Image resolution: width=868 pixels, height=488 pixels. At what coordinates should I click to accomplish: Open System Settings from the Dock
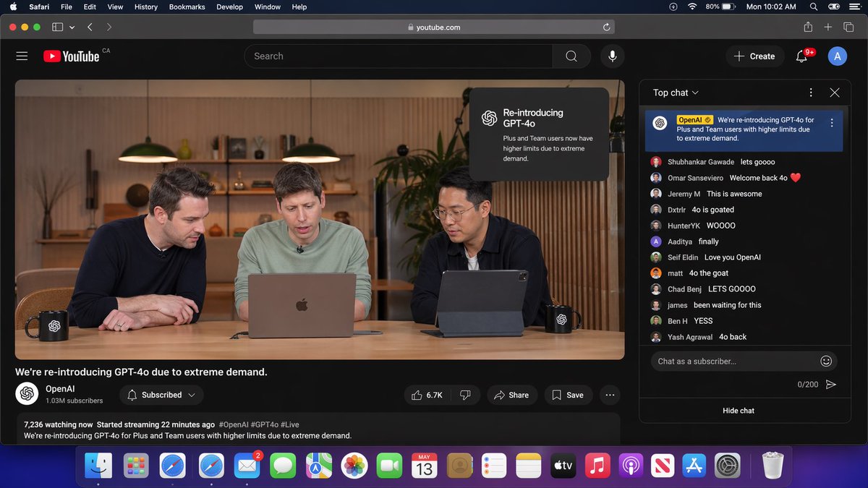727,466
